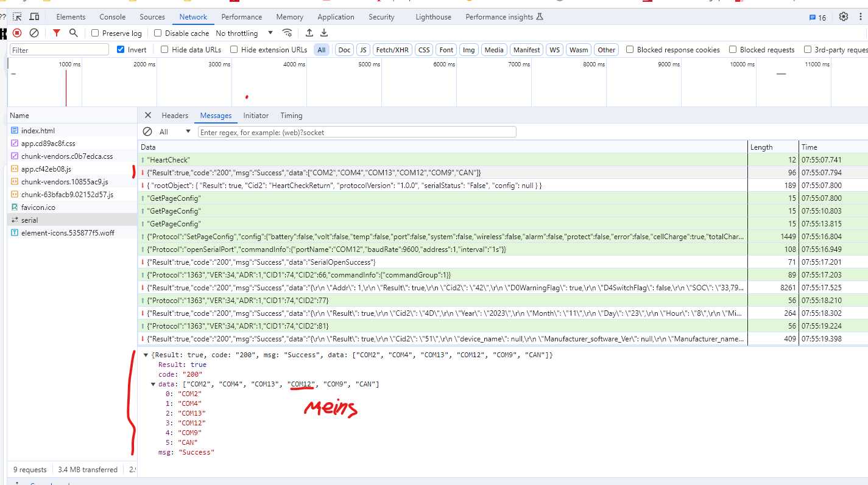This screenshot has width=868, height=485.
Task: Open network search magnifier
Action: (73, 33)
